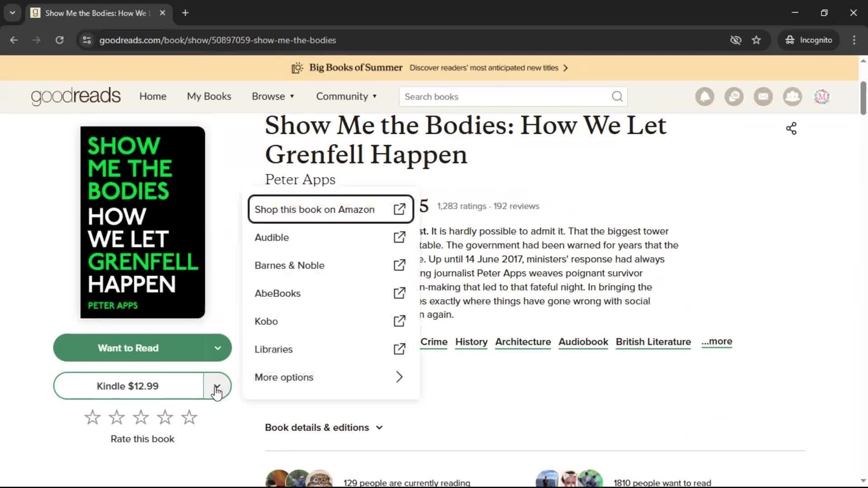Click external link icon for AbeBooks
The image size is (868, 488).
[x=399, y=293]
